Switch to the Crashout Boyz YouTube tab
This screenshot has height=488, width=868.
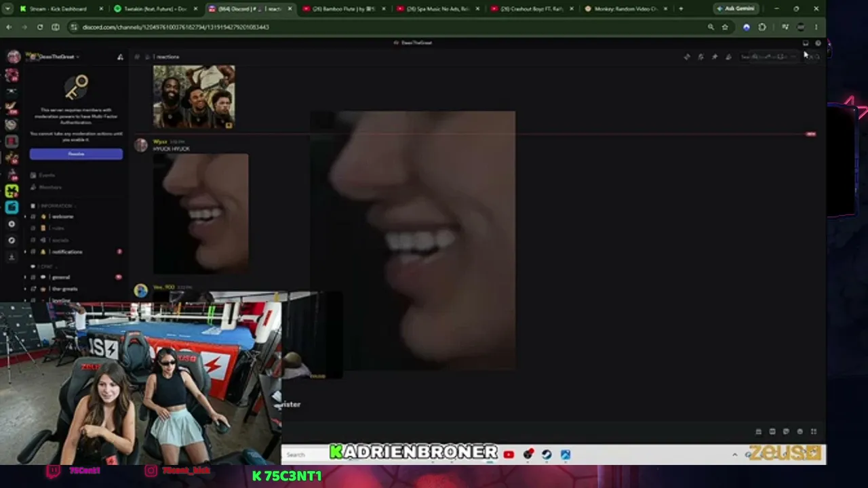pos(532,9)
